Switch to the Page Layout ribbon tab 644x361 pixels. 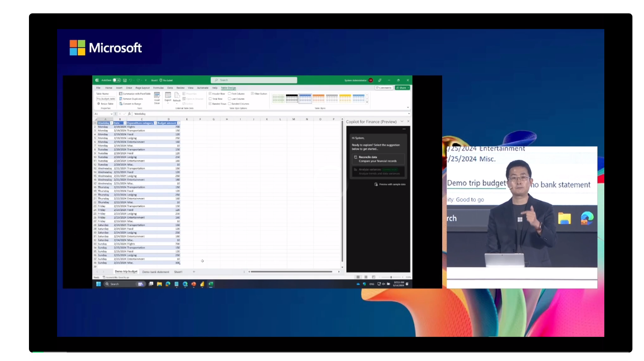(143, 88)
